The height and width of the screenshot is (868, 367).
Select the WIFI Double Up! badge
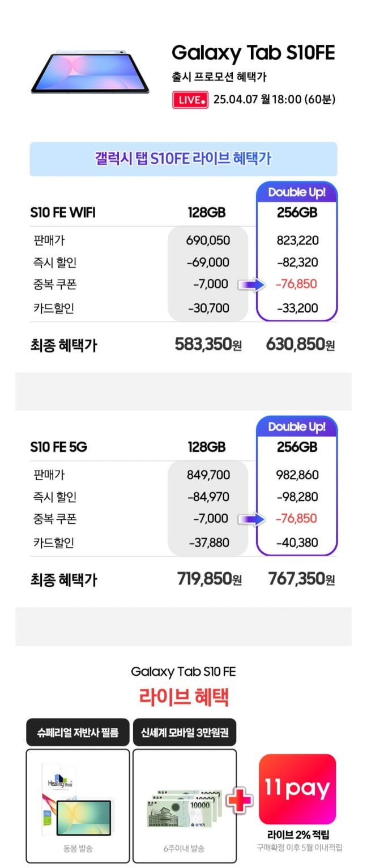[x=297, y=192]
